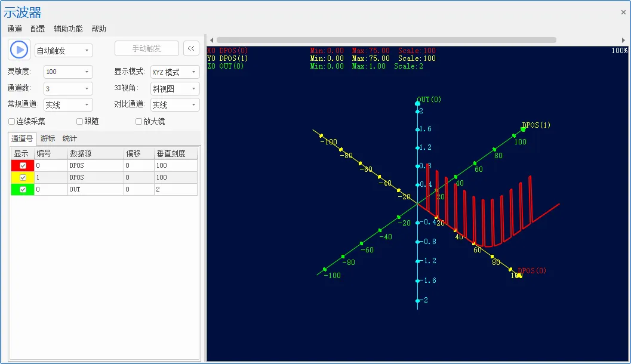
Task: Enable the 连续采集 checkbox
Action: point(12,122)
